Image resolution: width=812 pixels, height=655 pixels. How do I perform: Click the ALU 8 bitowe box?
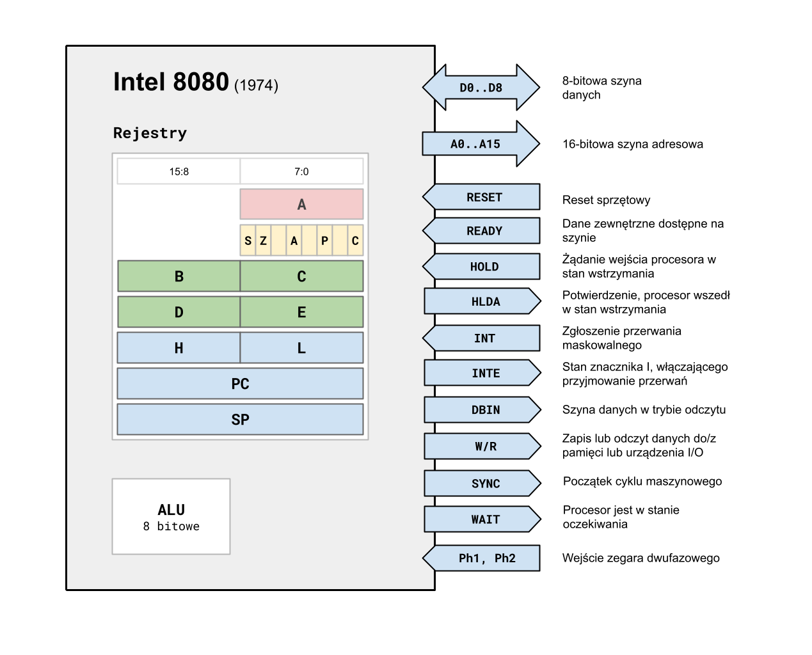point(171,517)
